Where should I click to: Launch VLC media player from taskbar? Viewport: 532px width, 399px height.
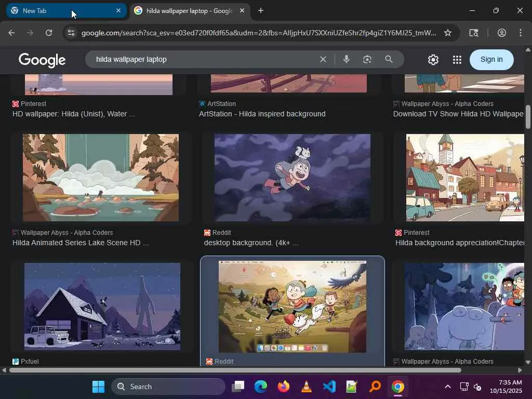point(306,387)
